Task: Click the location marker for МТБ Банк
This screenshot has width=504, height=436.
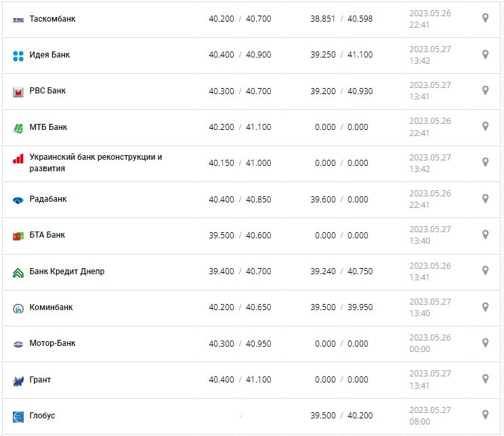Action: 485,126
